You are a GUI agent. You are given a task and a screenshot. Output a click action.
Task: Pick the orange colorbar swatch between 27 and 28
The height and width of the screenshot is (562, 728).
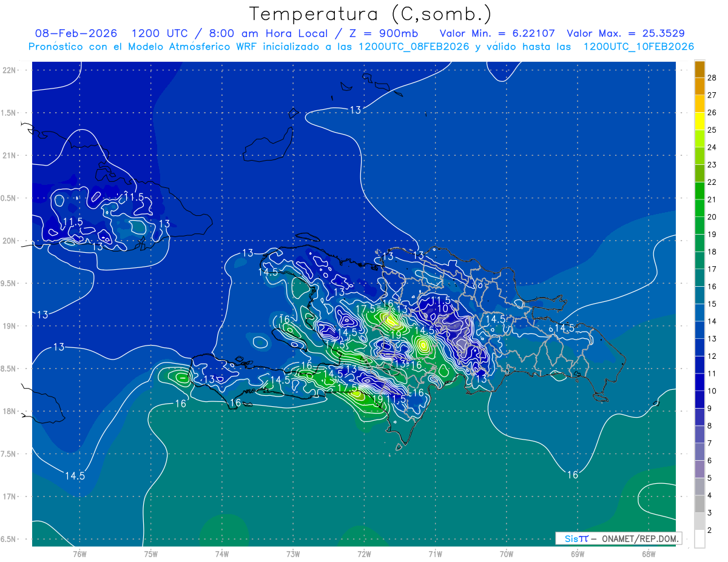click(700, 87)
